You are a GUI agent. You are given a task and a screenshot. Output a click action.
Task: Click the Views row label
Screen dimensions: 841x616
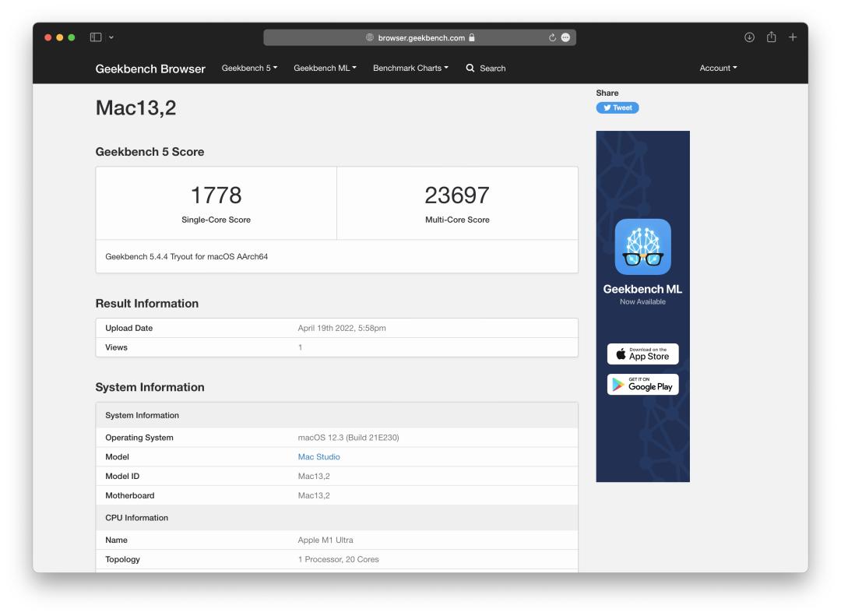(116, 347)
